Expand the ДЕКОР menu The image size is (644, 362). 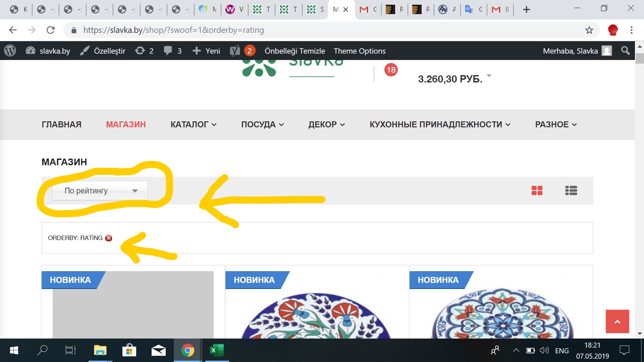click(x=327, y=124)
